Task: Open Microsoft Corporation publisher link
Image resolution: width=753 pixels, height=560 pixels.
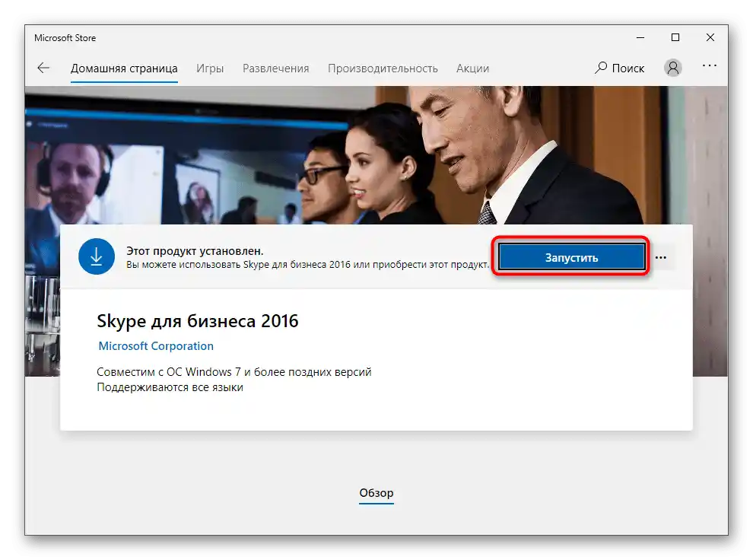Action: point(156,345)
